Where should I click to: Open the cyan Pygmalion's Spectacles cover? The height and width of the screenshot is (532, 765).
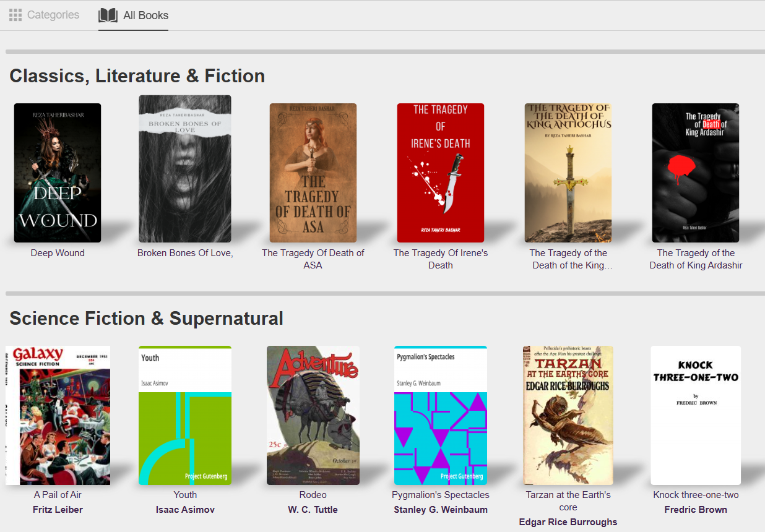441,415
